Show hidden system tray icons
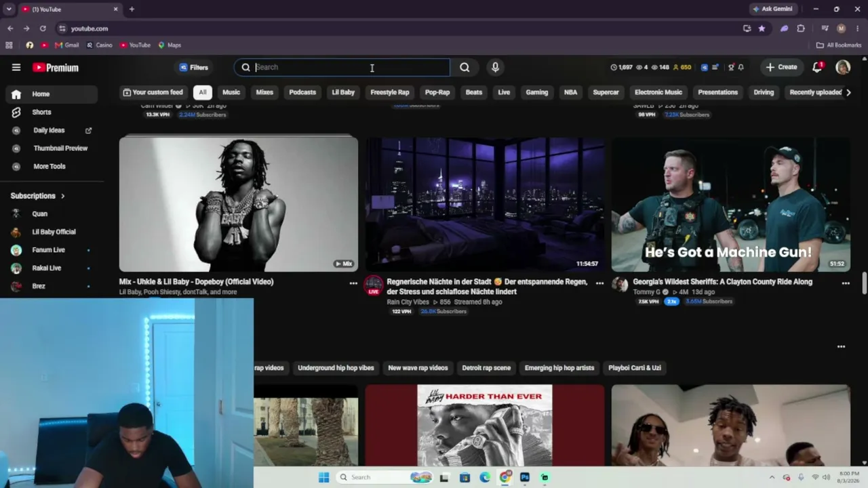 click(772, 477)
